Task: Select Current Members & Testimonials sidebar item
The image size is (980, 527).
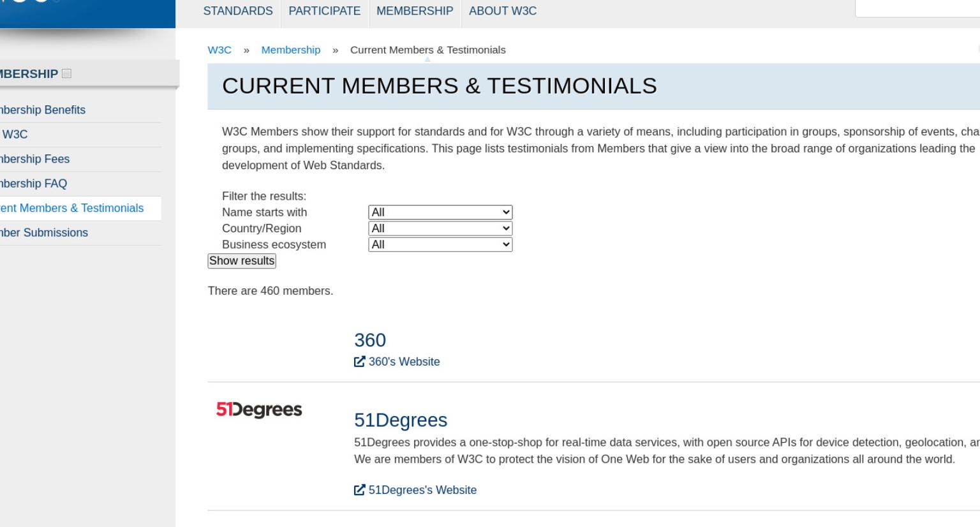Action: (x=72, y=208)
